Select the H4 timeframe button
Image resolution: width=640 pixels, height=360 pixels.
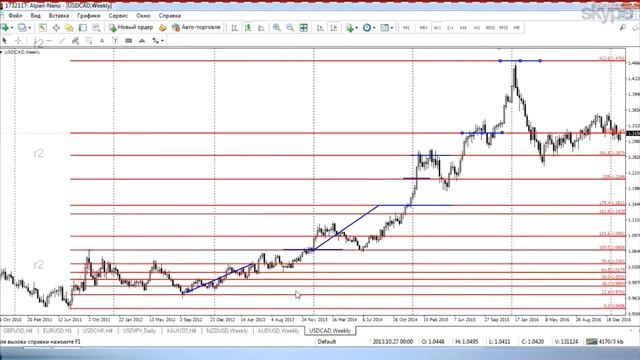463,28
